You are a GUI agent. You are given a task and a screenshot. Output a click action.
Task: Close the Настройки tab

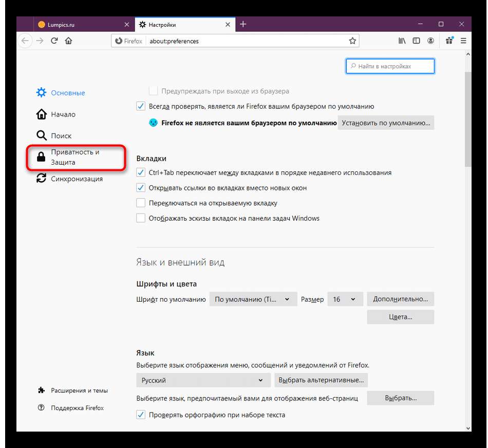click(228, 25)
